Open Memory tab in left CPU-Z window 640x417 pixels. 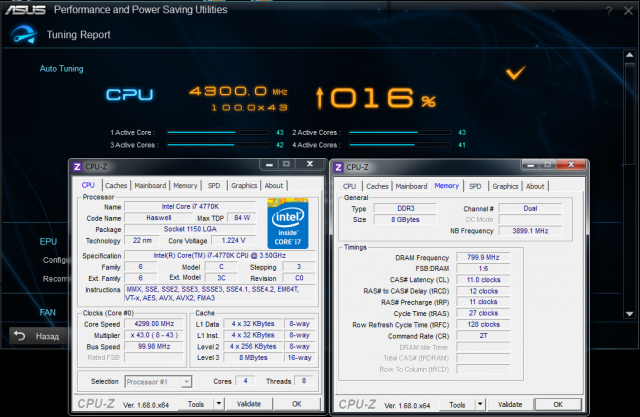[185, 186]
